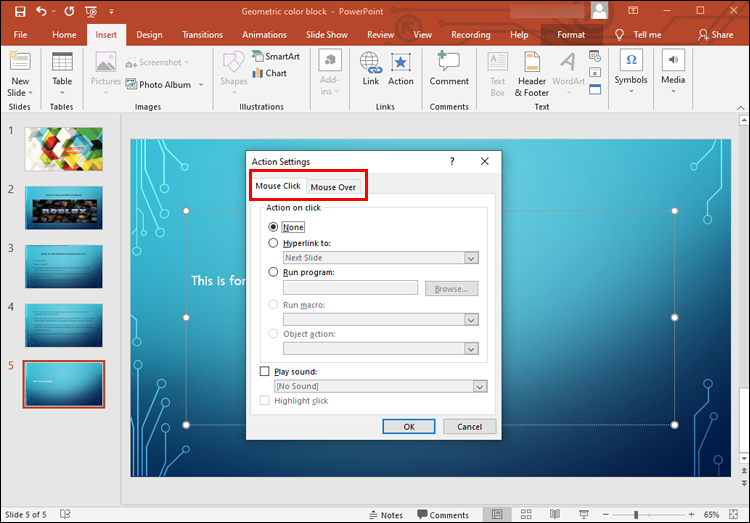The image size is (750, 523).
Task: Open the Symbols ribbon icon
Action: point(631,67)
